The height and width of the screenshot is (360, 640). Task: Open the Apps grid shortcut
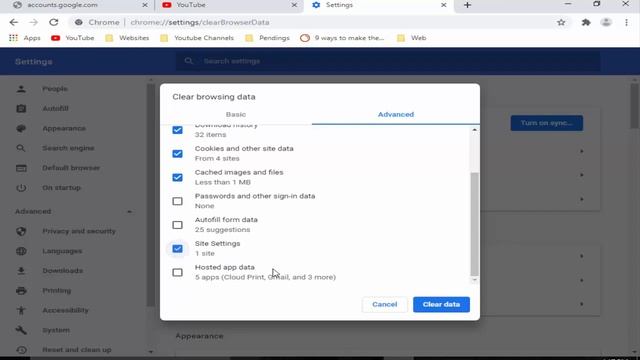click(x=24, y=38)
